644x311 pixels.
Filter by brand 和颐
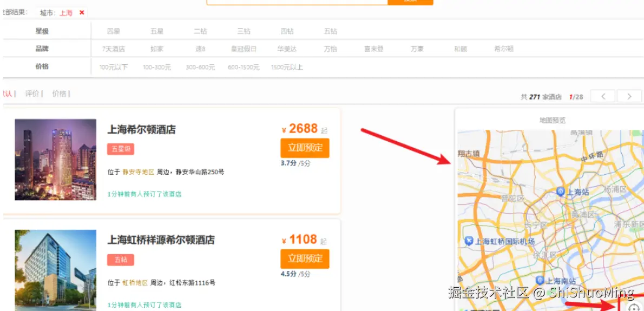coord(461,49)
